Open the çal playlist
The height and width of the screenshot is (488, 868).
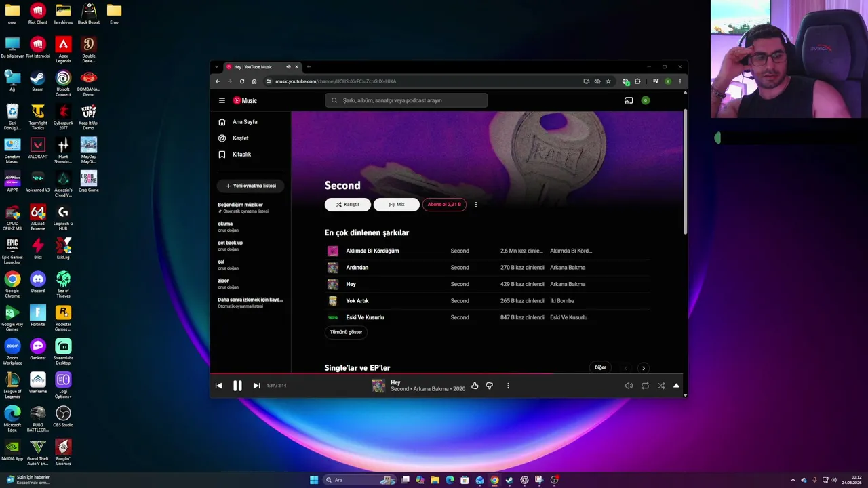coord(251,264)
